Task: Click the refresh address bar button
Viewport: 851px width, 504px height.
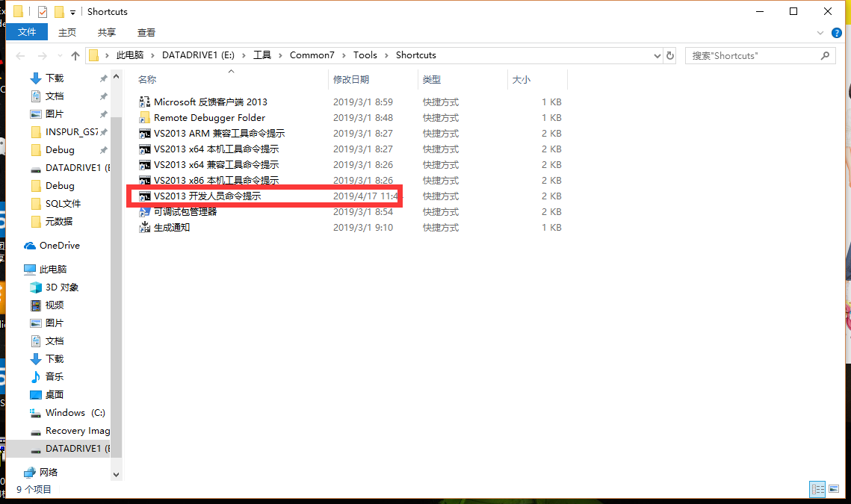Action: (x=670, y=55)
